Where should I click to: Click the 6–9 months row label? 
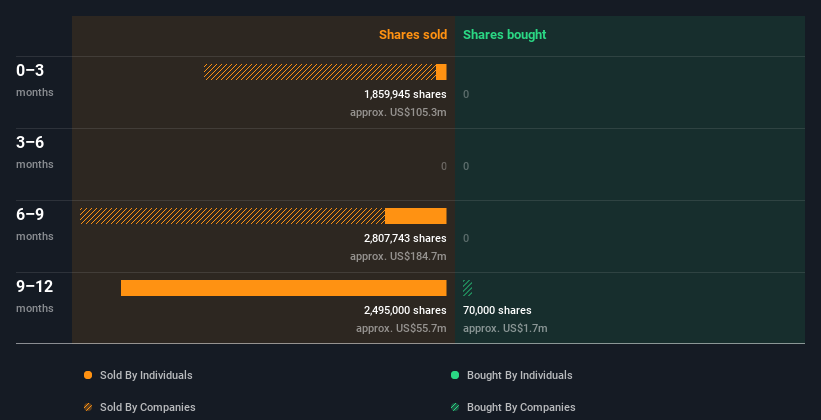(x=31, y=215)
